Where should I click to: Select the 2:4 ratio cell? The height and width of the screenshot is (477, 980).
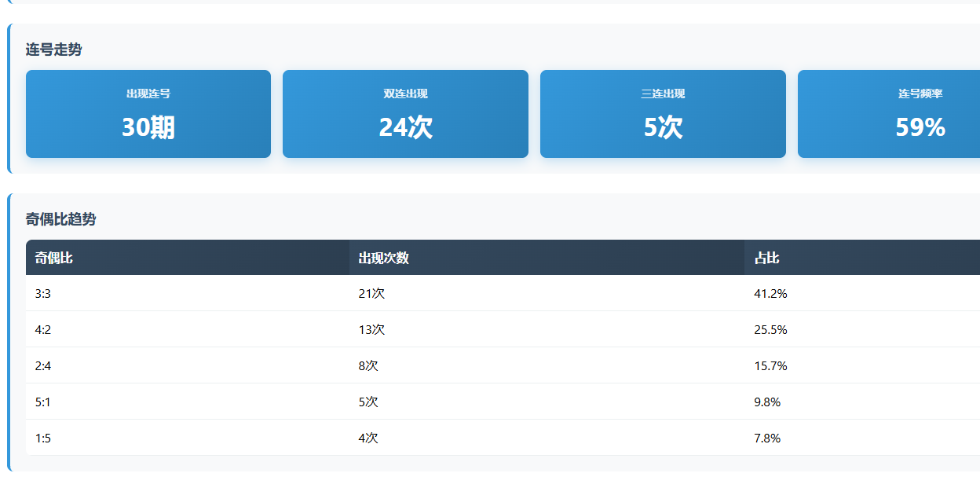pyautogui.click(x=43, y=365)
